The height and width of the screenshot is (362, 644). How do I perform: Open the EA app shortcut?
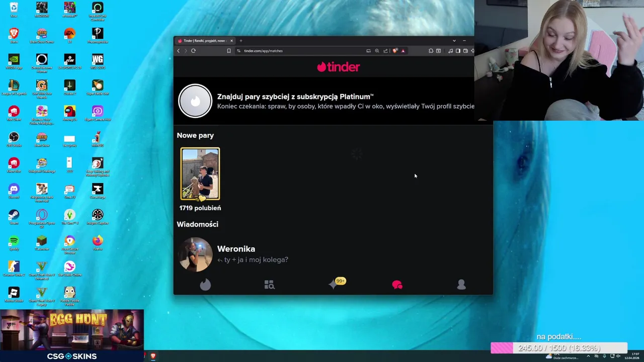[69, 36]
